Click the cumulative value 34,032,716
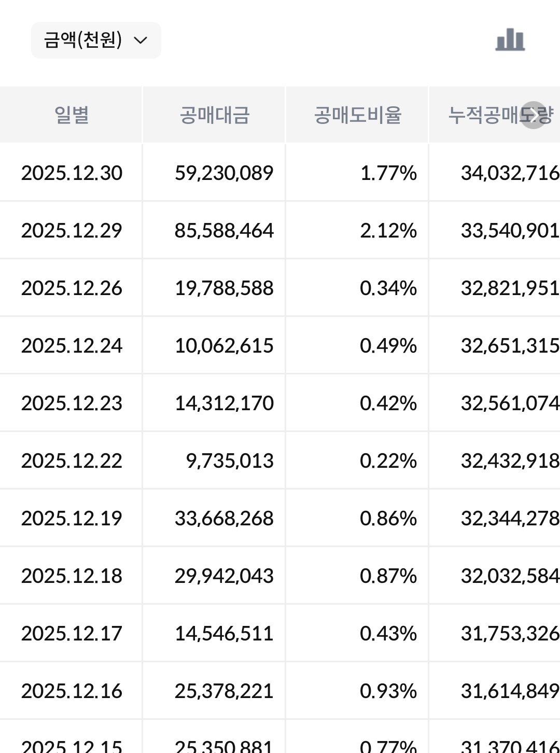The width and height of the screenshot is (560, 753). [x=510, y=173]
